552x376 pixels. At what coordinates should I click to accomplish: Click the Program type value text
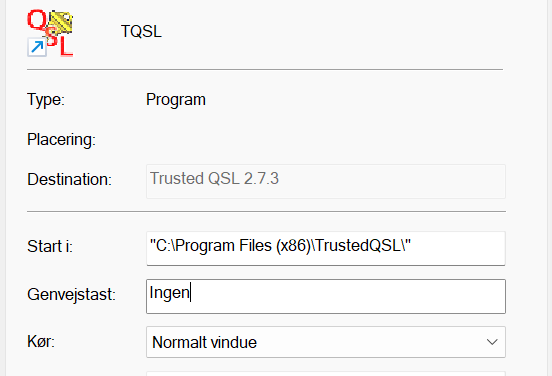[x=176, y=100]
